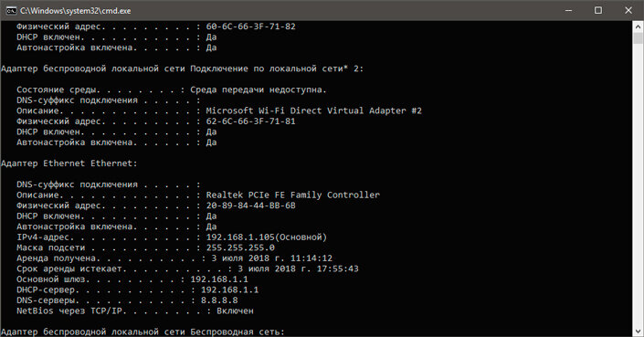Click the default gateway 192.168.1.1 value
Viewport: 644px width, 337px height.
219,279
